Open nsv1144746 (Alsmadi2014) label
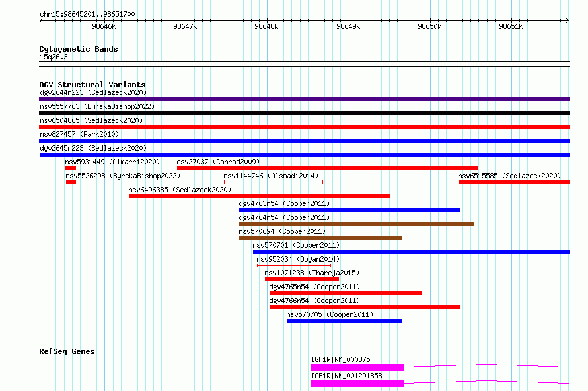The width and height of the screenshot is (588, 391). tap(271, 176)
